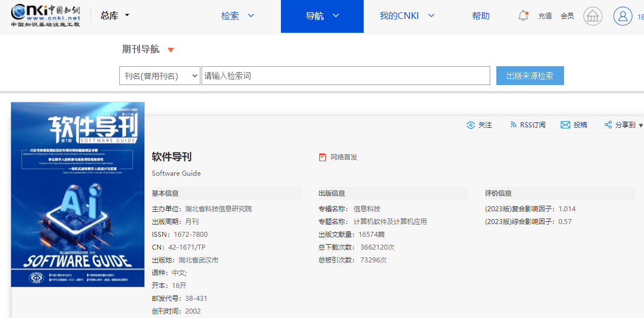The width and height of the screenshot is (644, 318).
Task: Select the Software Guide subtitle text
Action: click(176, 173)
